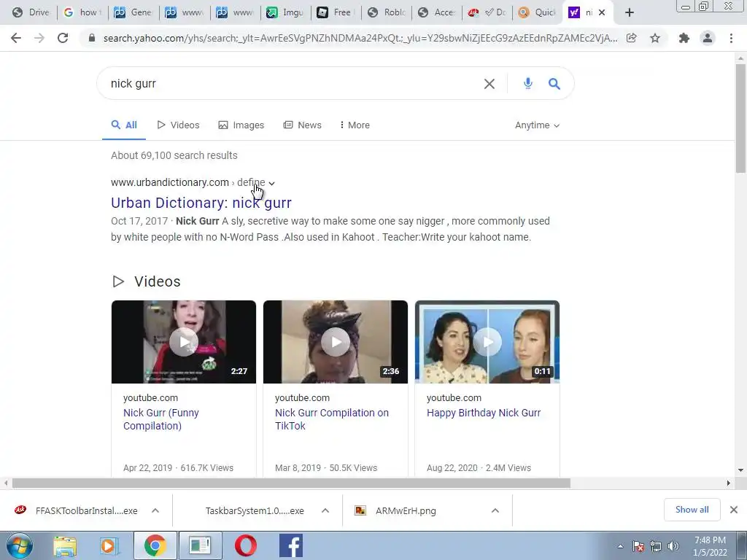Open ARMwErH.png download options arrow
The width and height of the screenshot is (747, 560).
click(495, 510)
